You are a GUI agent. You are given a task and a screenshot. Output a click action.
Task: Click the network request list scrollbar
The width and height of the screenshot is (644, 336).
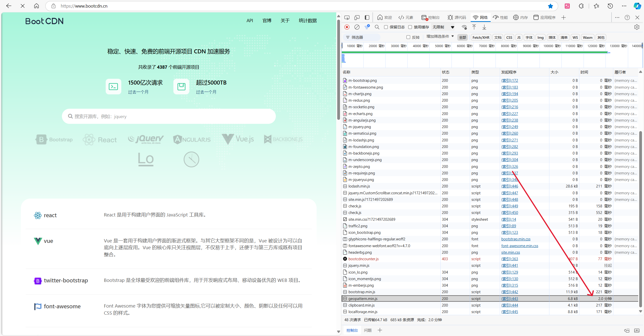pyautogui.click(x=640, y=219)
